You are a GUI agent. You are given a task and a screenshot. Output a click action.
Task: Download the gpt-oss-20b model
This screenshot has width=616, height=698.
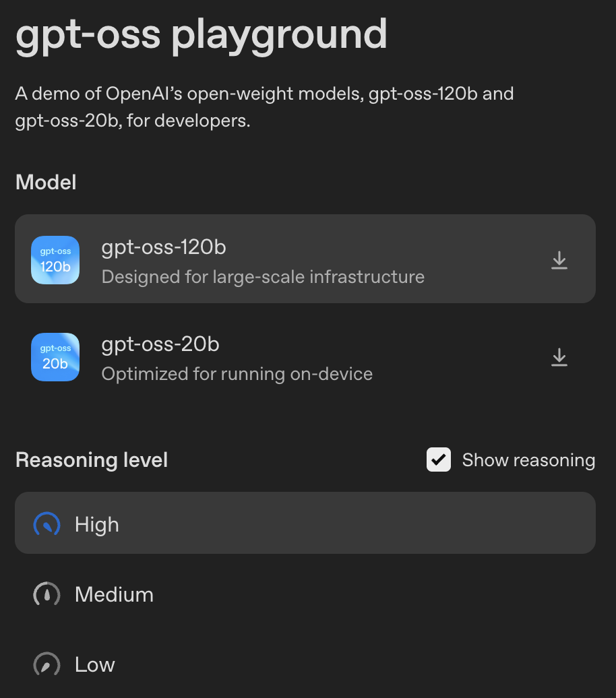pos(559,357)
